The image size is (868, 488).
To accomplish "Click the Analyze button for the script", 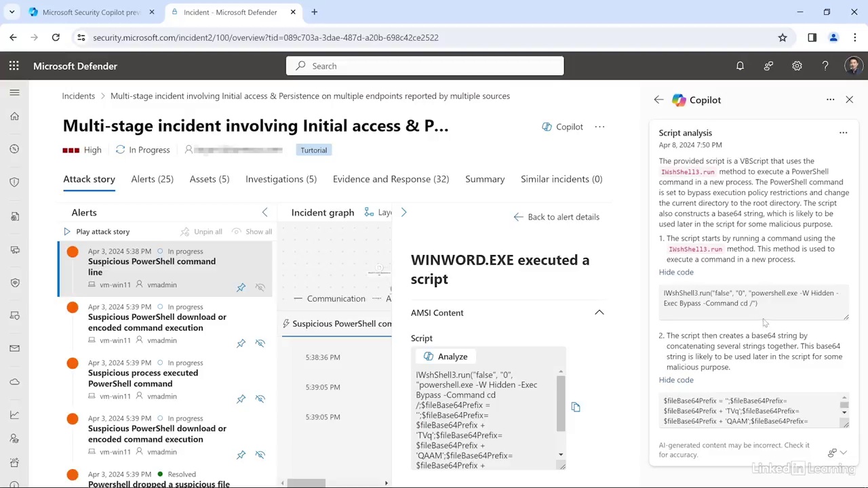I will click(445, 357).
